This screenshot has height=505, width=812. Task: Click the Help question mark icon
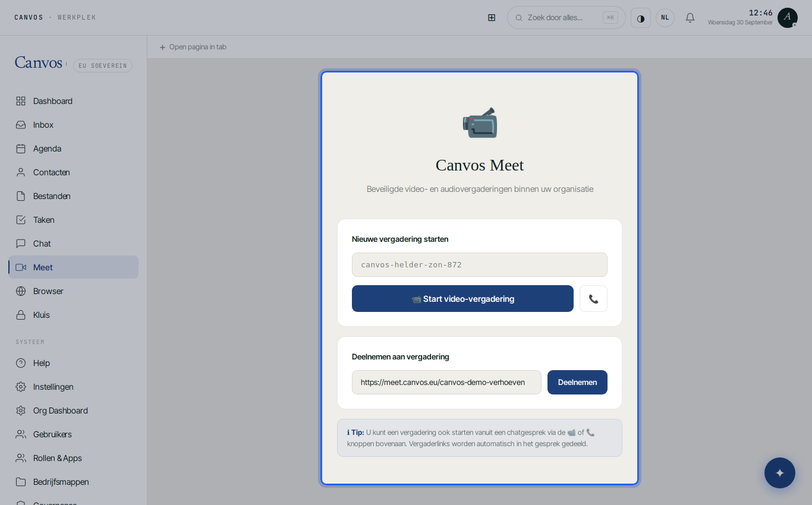coord(21,363)
